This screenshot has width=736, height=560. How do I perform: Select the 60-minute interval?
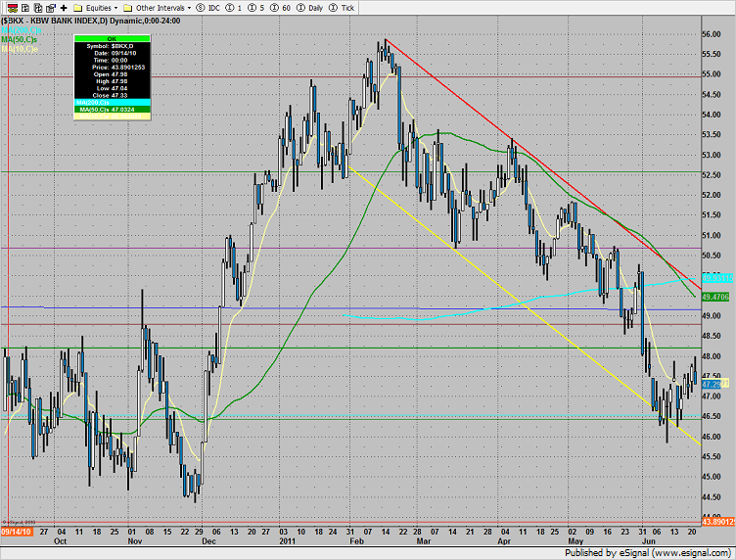281,8
